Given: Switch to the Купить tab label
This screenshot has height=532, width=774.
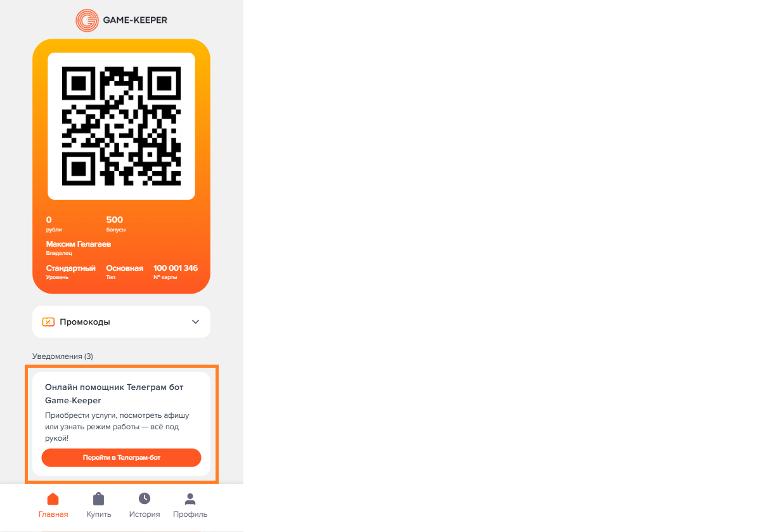Looking at the screenshot, I should (99, 514).
